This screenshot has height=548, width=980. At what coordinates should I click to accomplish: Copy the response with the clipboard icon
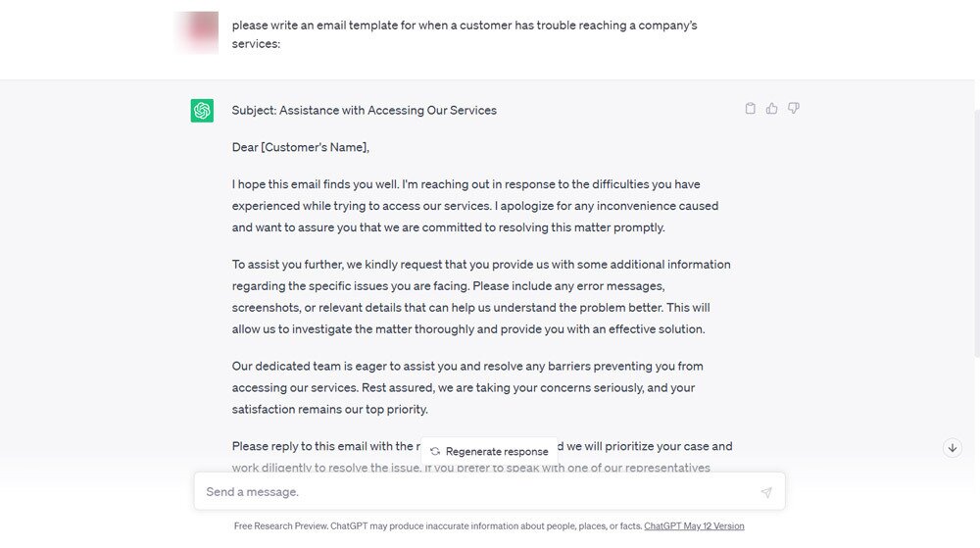pos(751,109)
